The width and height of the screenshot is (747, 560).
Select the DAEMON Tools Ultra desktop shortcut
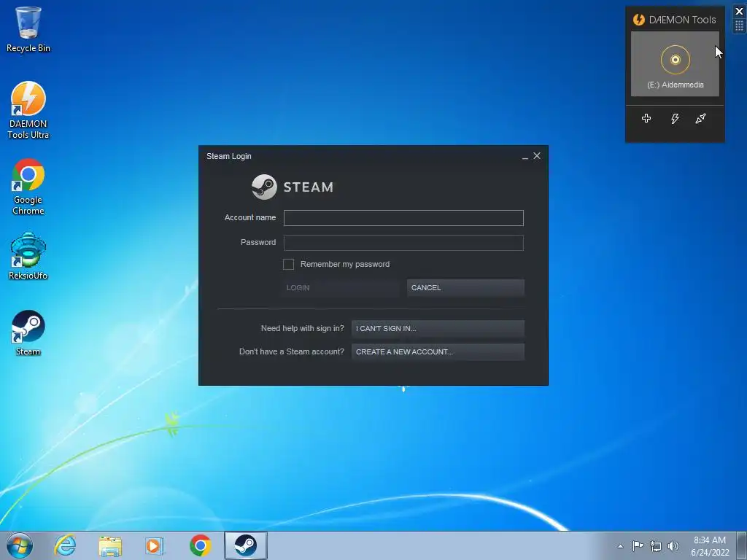click(28, 110)
